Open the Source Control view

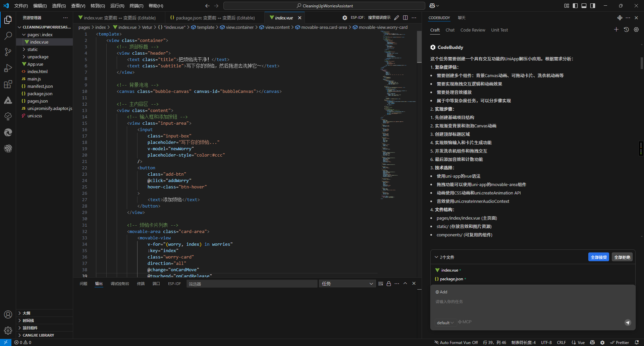(8, 52)
